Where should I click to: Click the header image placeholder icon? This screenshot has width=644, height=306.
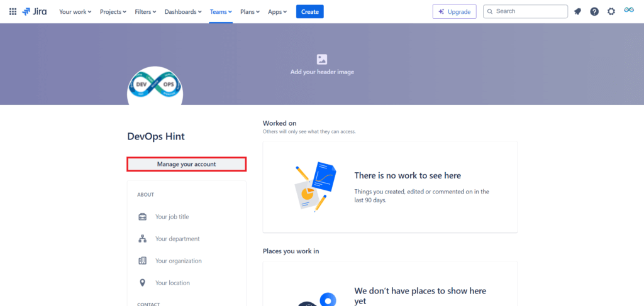322,59
